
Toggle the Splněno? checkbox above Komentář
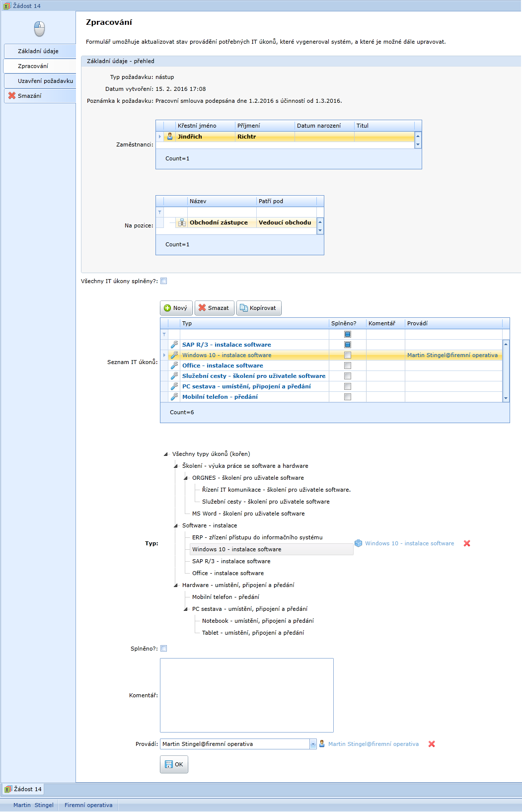[x=164, y=649]
